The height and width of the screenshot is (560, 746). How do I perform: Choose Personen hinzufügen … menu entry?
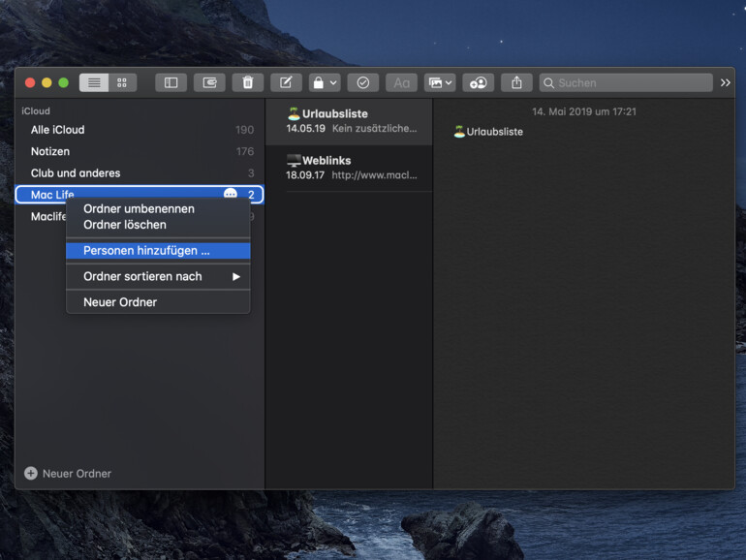click(x=158, y=250)
